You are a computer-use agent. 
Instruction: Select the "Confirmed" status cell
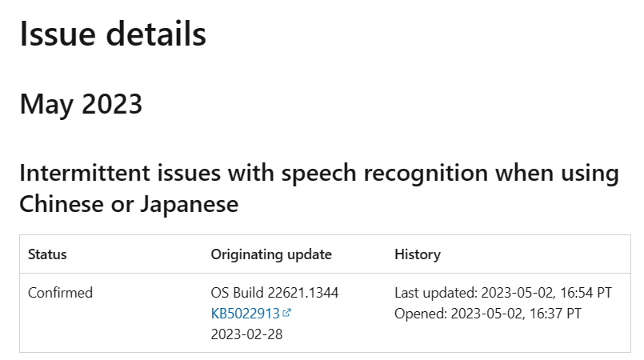60,293
